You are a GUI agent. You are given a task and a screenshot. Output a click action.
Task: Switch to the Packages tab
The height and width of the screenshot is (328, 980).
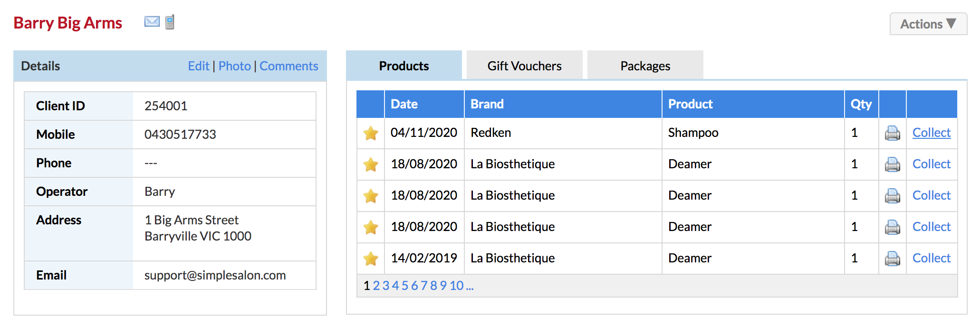[645, 66]
